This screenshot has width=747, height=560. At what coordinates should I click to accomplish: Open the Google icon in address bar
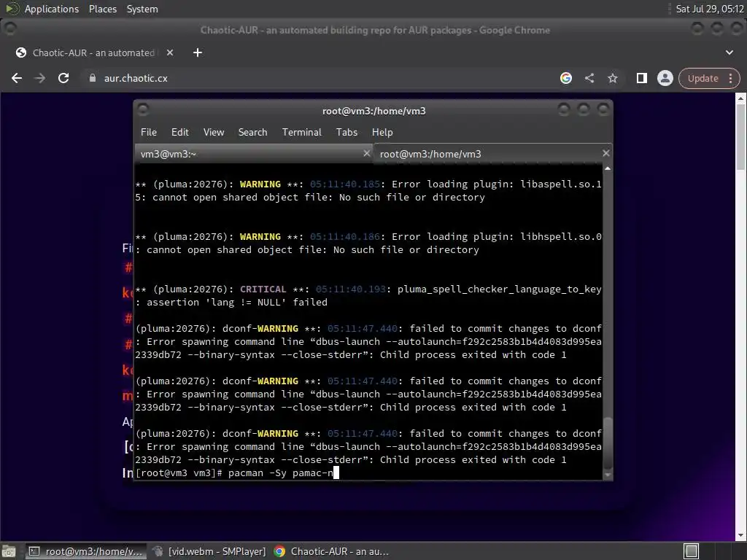pos(566,78)
